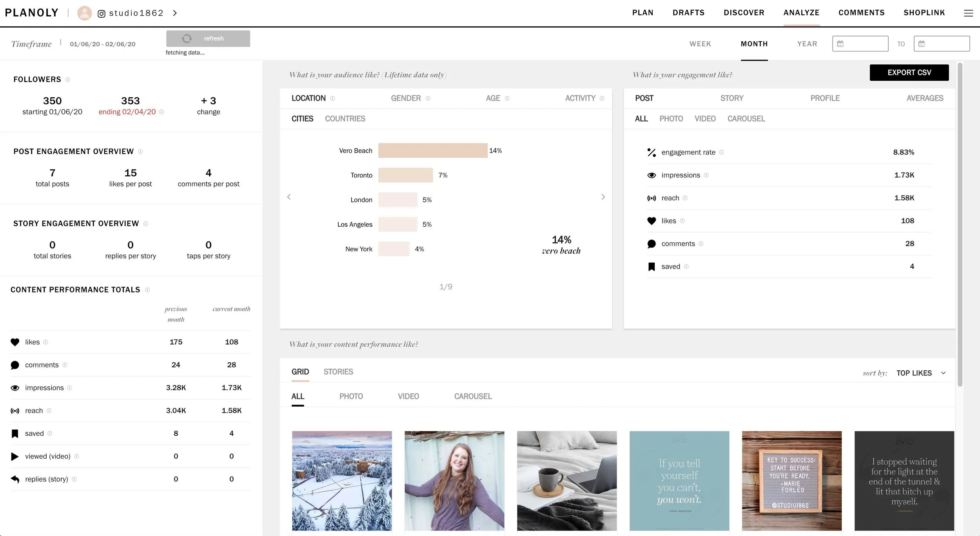
Task: Open the DISCOVER navigation tab
Action: [744, 13]
